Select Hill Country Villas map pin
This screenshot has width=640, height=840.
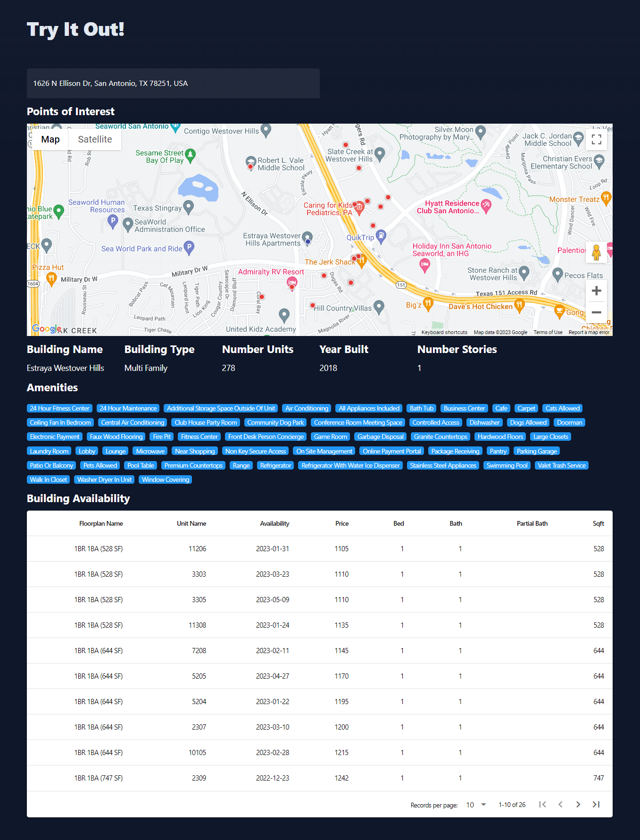point(379,307)
